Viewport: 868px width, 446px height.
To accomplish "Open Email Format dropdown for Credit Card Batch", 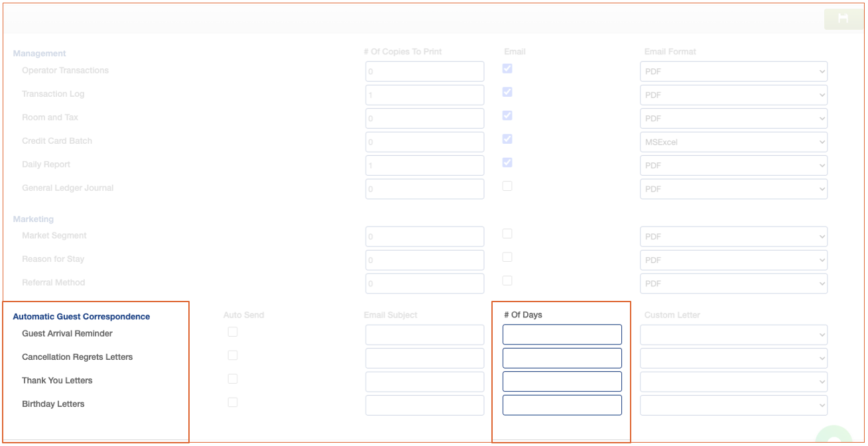I will 733,142.
